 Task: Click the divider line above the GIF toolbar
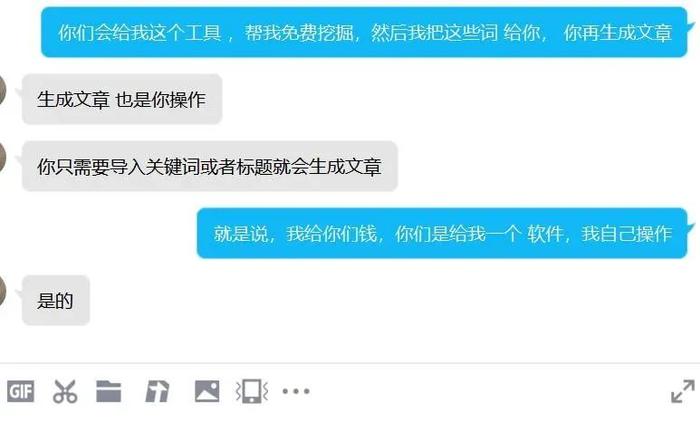[x=350, y=363]
